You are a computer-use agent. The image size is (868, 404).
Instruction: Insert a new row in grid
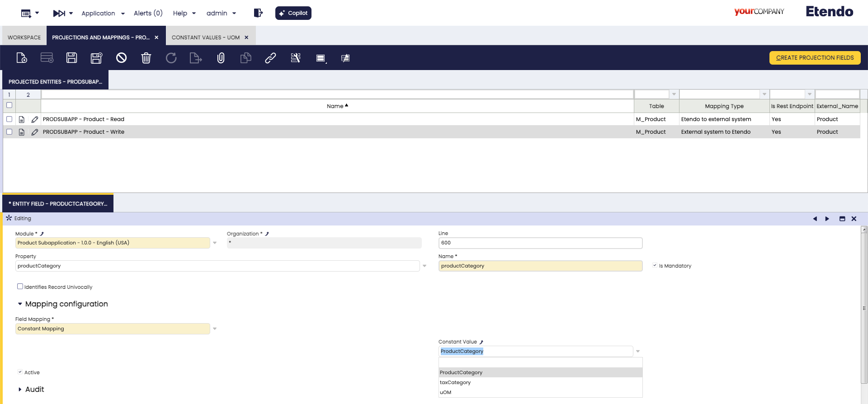click(x=47, y=58)
